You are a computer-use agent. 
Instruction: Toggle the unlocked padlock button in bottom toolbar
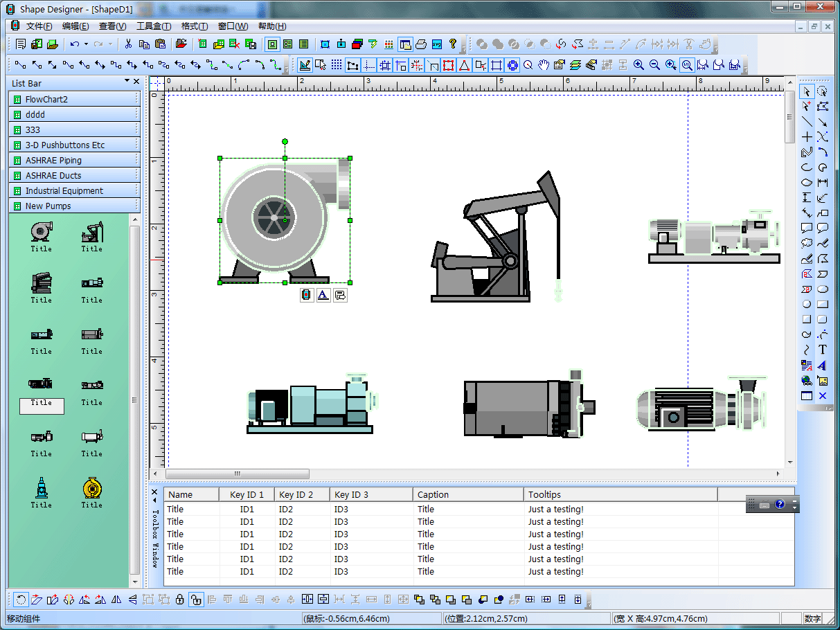coord(196,600)
